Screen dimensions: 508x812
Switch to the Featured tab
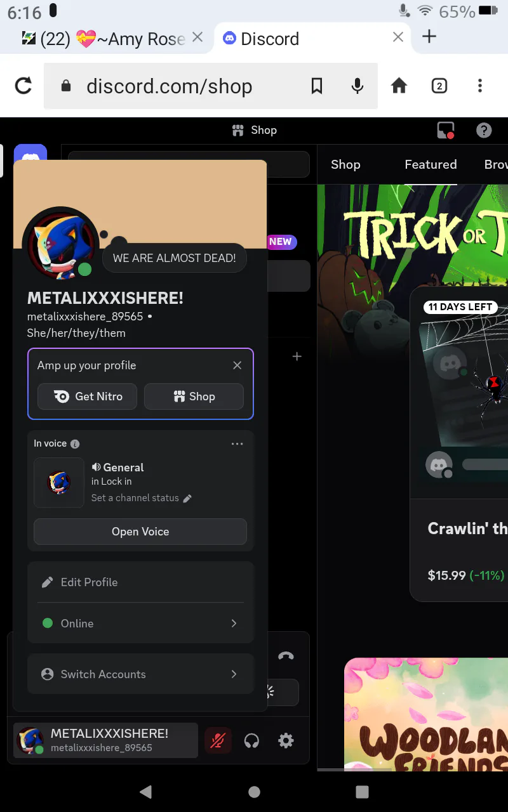pyautogui.click(x=431, y=165)
